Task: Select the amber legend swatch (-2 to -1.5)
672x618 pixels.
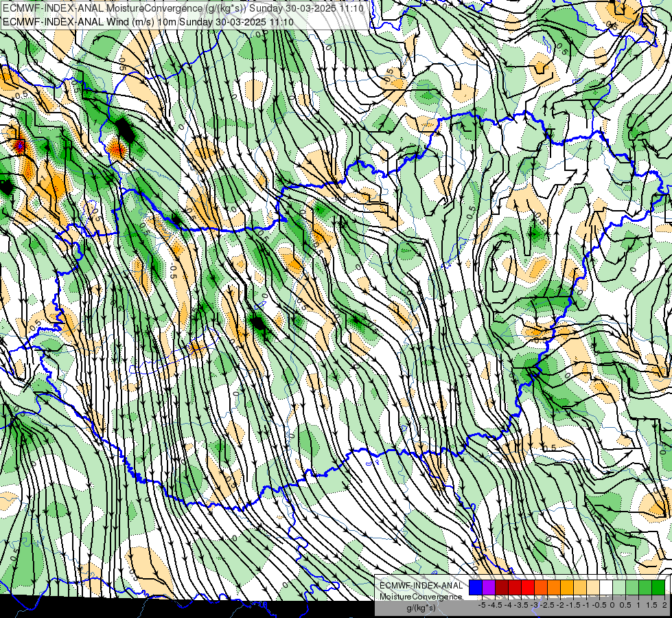Action: tap(567, 588)
